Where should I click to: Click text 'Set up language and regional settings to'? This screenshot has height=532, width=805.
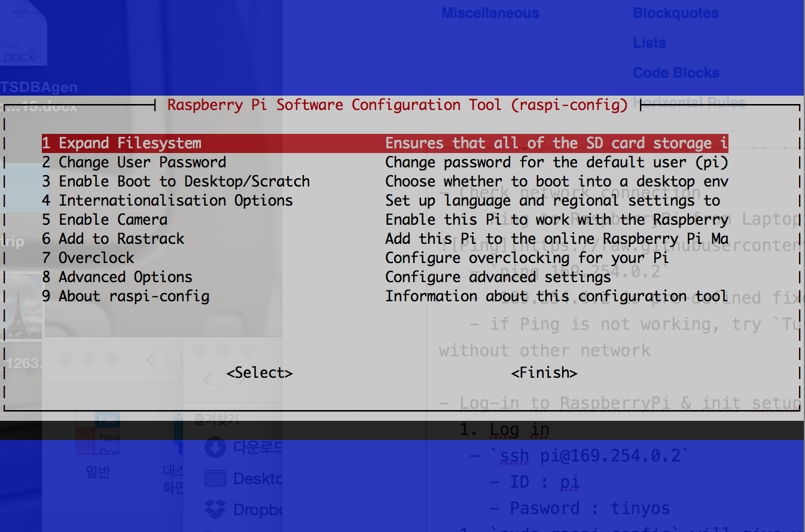[553, 201]
